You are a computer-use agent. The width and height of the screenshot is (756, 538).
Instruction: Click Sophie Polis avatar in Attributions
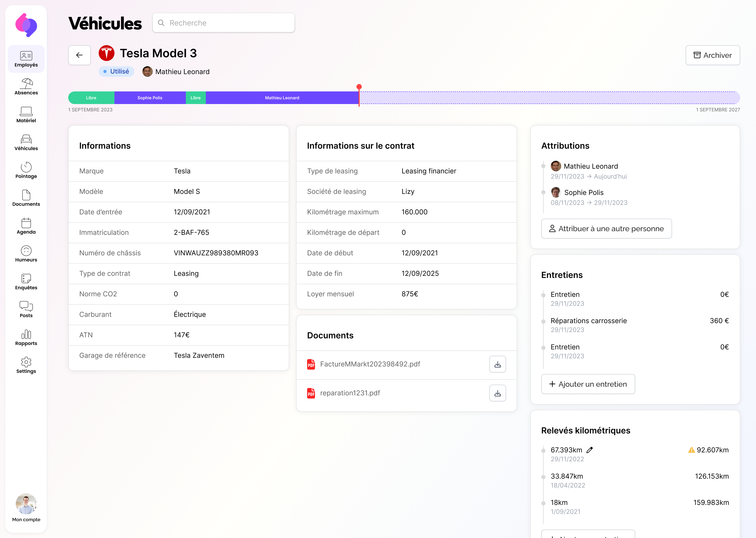coord(556,192)
